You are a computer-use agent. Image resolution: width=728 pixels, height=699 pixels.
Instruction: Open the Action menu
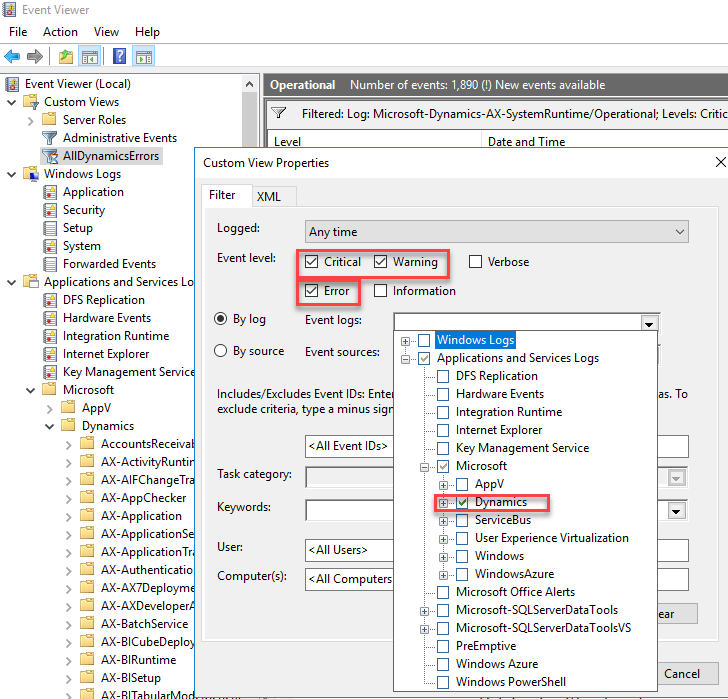pos(60,32)
